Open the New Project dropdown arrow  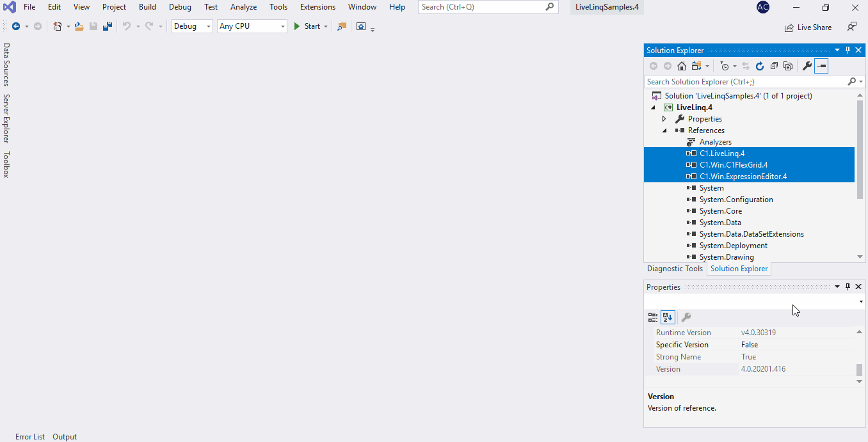(x=68, y=27)
